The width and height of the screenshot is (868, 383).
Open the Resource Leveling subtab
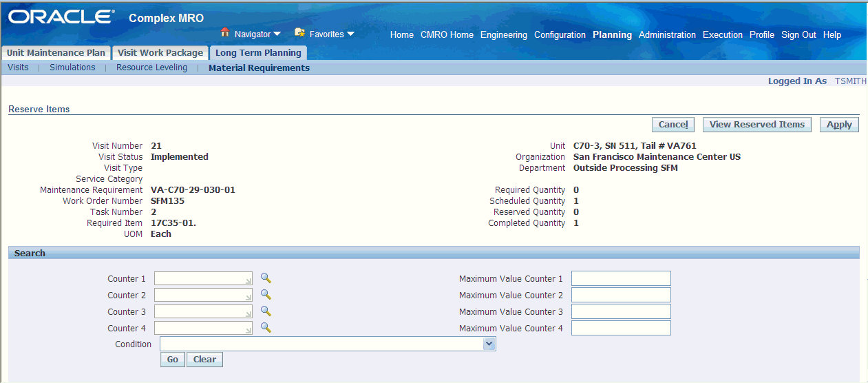click(x=151, y=68)
